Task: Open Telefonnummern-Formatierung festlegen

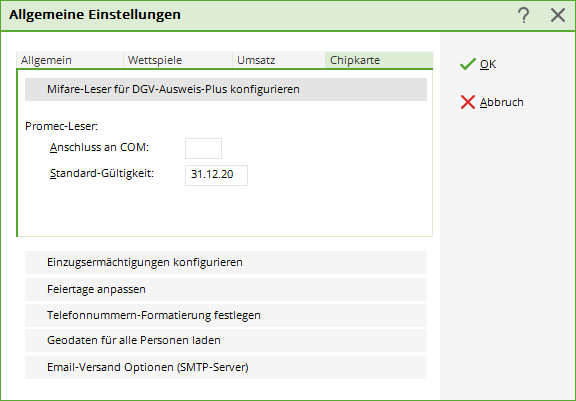Action: pos(226,315)
